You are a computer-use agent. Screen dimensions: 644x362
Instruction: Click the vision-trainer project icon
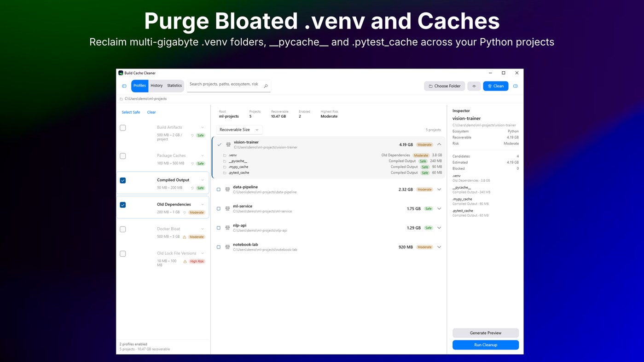pyautogui.click(x=228, y=144)
